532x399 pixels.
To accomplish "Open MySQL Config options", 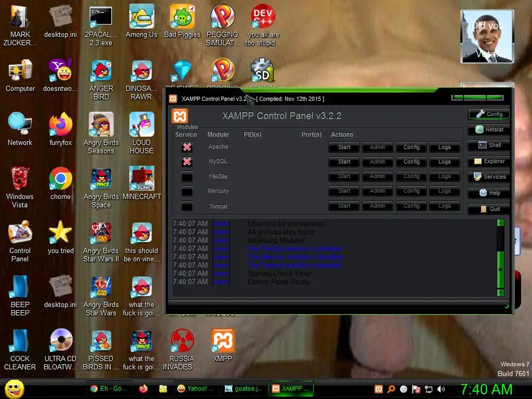I will point(411,162).
